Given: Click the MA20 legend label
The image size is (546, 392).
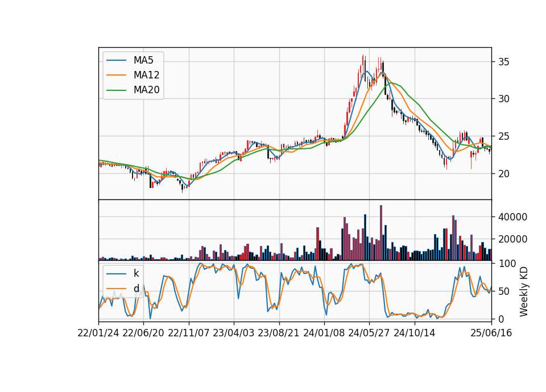Looking at the screenshot, I should [x=146, y=90].
